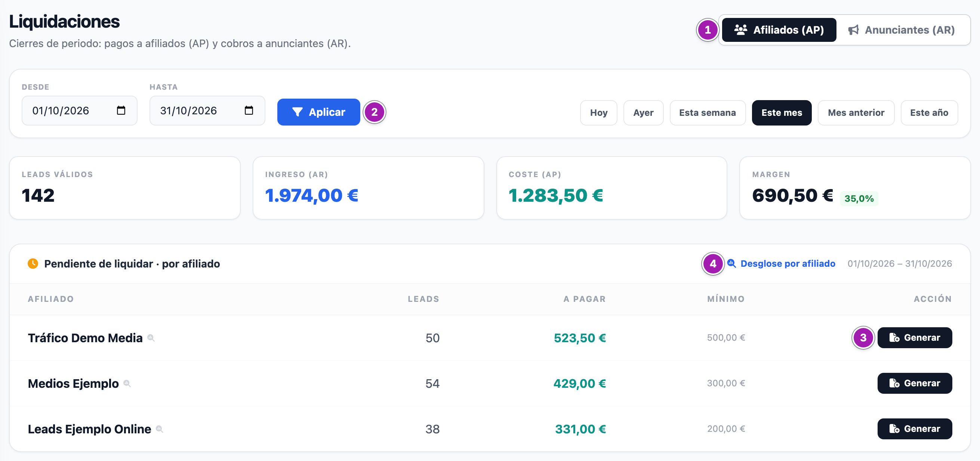Click the 142 Leads válidos value
The width and height of the screenshot is (980, 461).
tap(38, 195)
